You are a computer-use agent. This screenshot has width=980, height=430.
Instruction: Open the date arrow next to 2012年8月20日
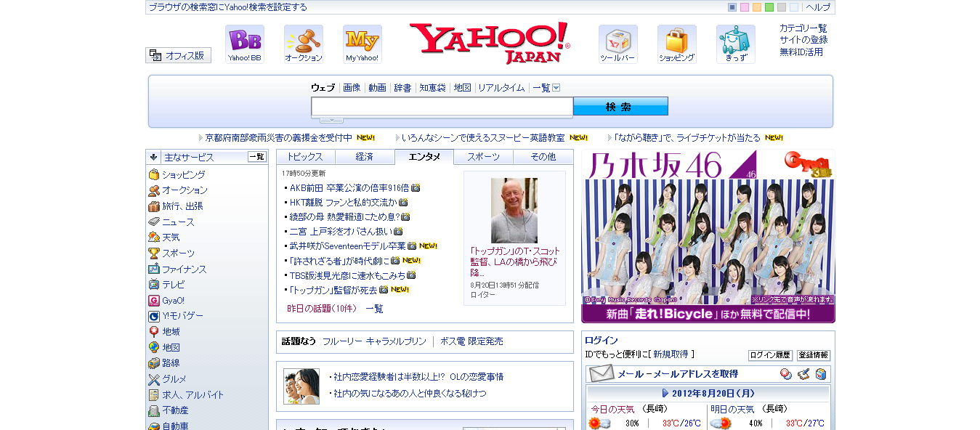click(665, 393)
